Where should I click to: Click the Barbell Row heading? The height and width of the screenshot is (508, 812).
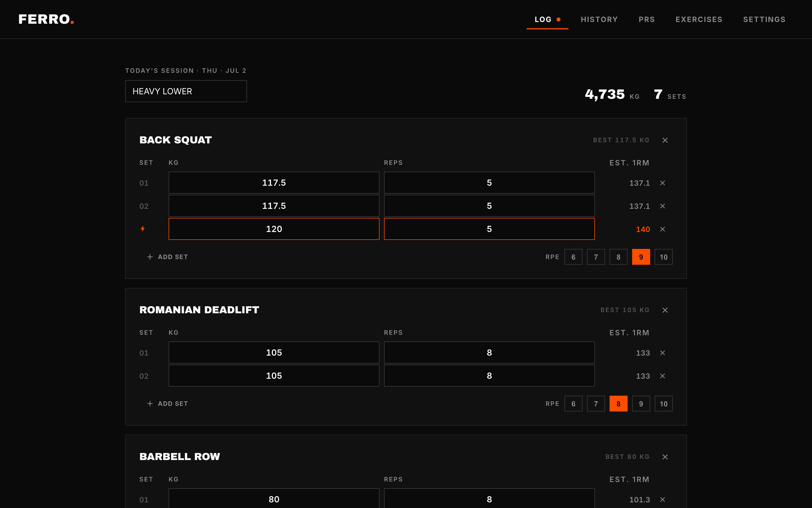coord(180,457)
